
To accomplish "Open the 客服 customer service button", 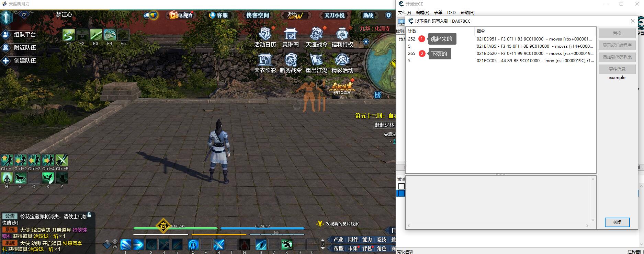I will click(219, 15).
